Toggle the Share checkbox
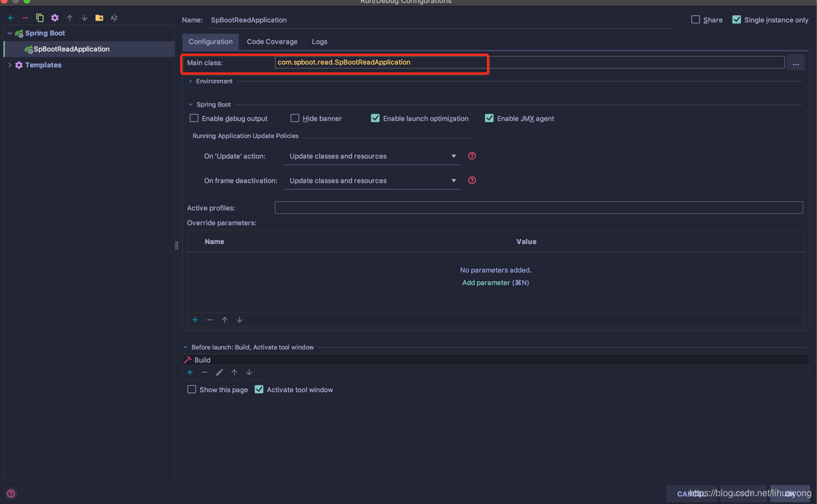 tap(696, 19)
